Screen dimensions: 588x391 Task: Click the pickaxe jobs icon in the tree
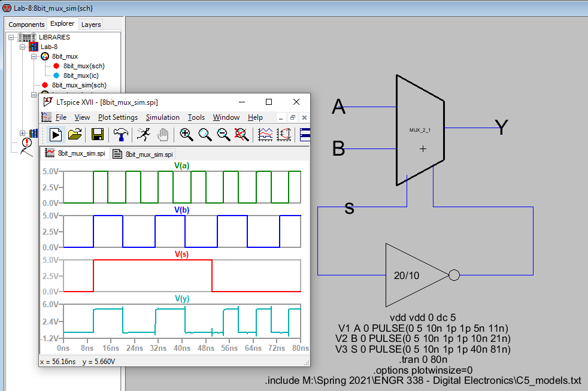tap(26, 152)
